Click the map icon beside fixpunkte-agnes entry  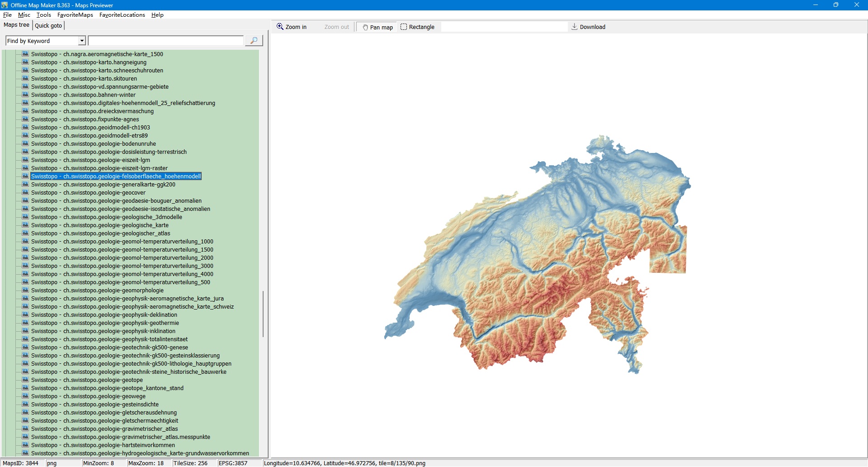click(x=25, y=119)
